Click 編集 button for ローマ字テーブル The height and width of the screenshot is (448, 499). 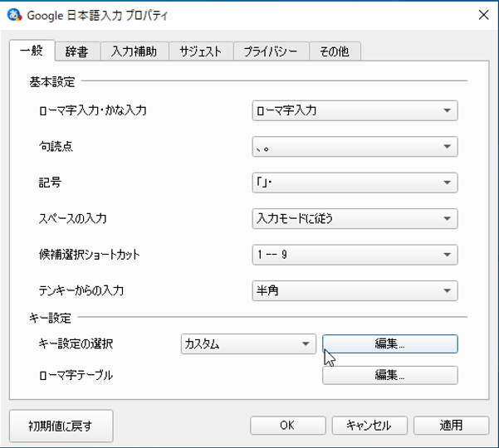click(389, 375)
